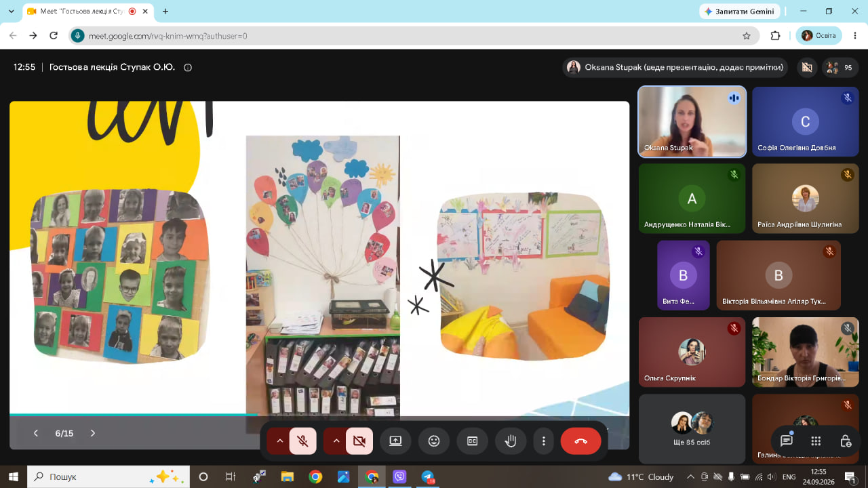Open Chrome extensions puzzle icon

click(776, 36)
